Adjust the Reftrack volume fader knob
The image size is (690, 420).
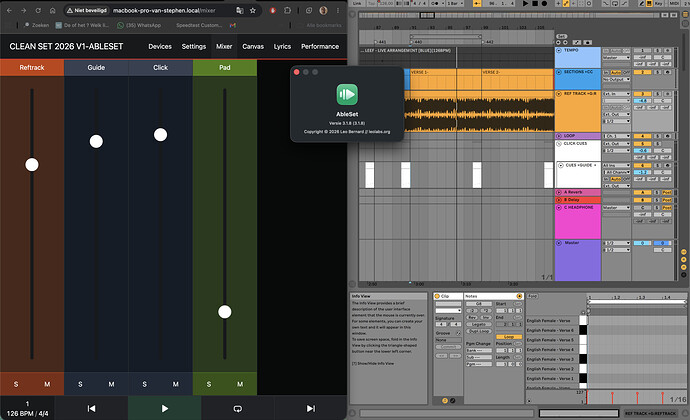coord(32,165)
